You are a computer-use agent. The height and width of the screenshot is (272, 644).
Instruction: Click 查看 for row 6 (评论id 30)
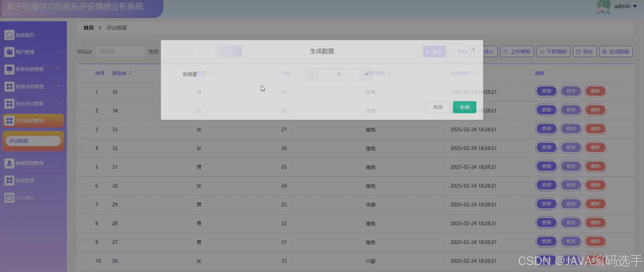[546, 185]
